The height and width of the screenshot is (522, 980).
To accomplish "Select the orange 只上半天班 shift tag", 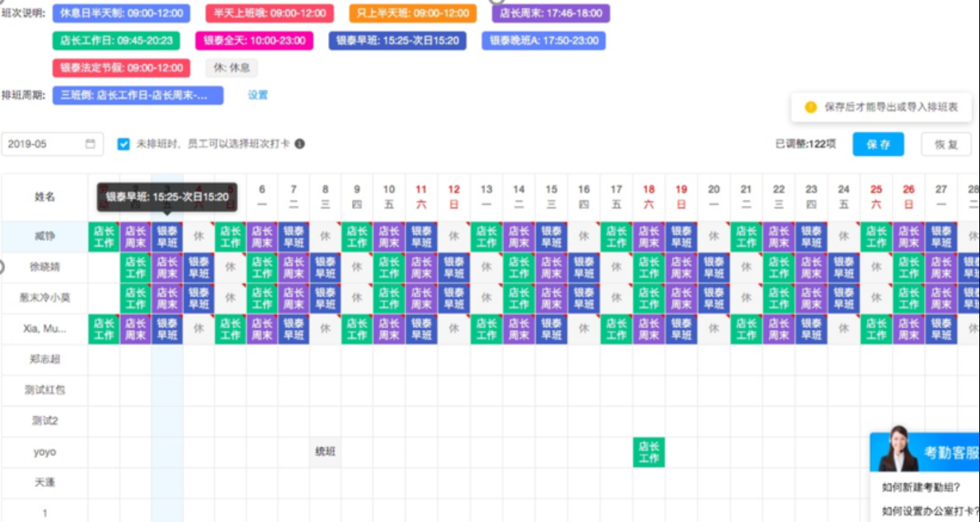I will 412,14.
